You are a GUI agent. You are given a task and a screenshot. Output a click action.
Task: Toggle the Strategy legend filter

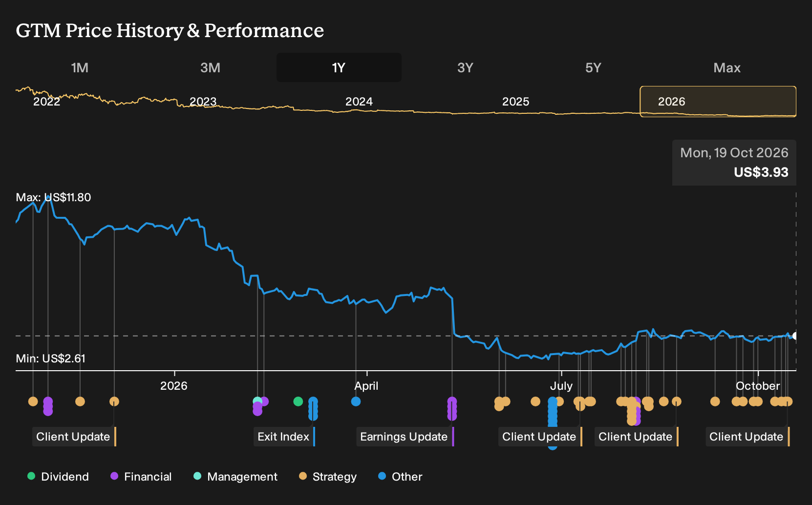tap(328, 477)
